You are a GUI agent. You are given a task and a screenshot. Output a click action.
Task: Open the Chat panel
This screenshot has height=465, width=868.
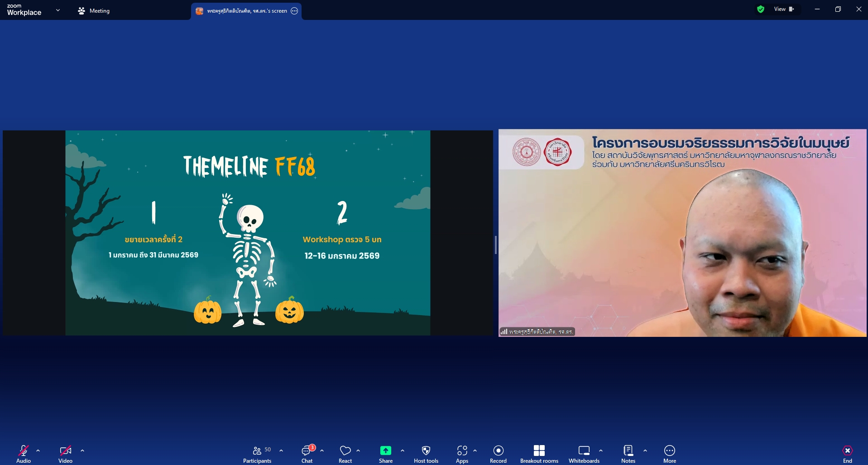click(307, 454)
